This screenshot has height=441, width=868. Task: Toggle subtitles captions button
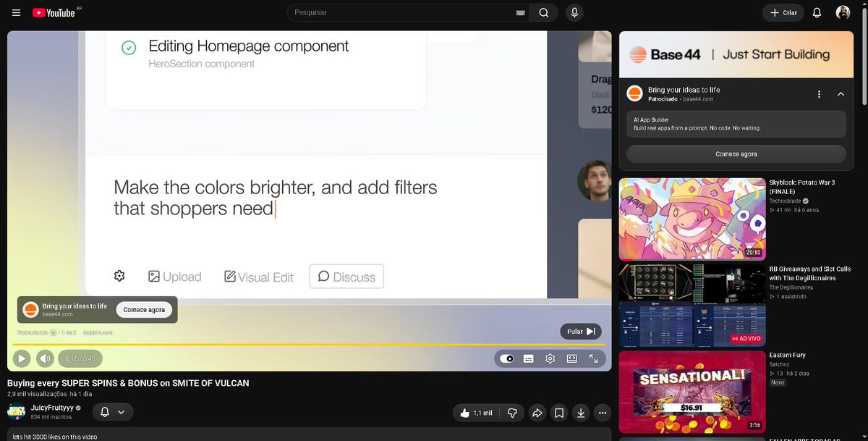point(529,358)
